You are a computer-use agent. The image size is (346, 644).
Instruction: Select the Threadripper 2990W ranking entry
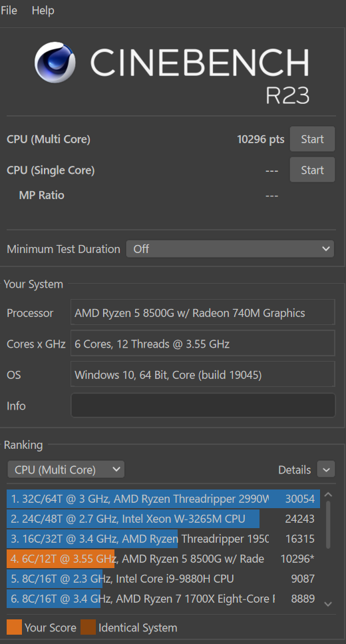(164, 499)
